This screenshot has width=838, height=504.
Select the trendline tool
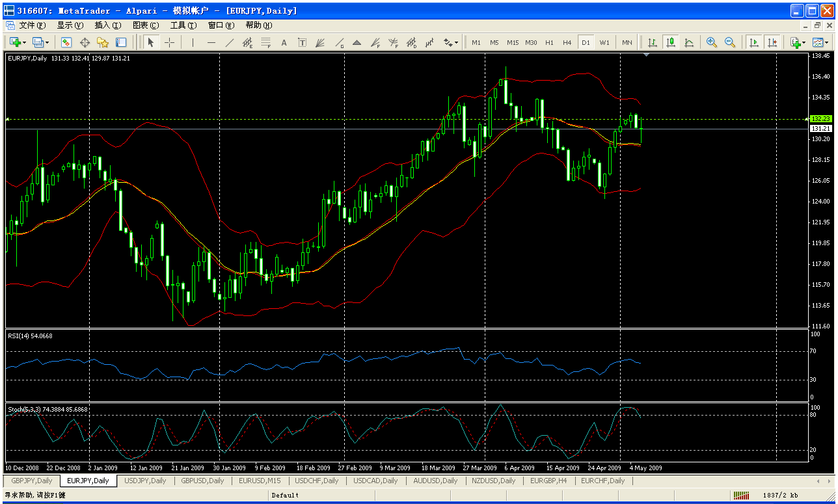229,42
